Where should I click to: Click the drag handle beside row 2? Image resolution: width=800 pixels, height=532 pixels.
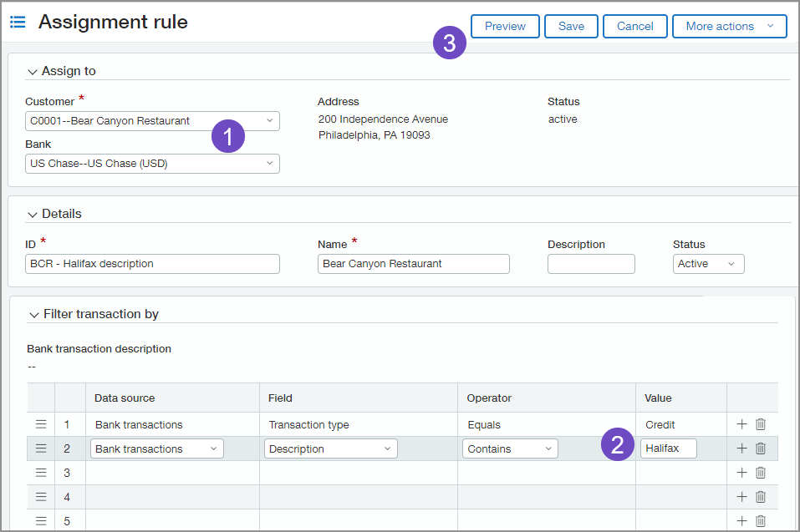[41, 448]
